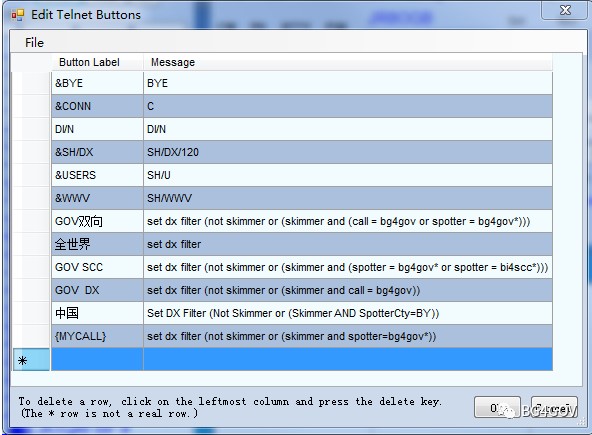592x435 pixels.
Task: Click the Button Label column header
Action: [x=97, y=62]
